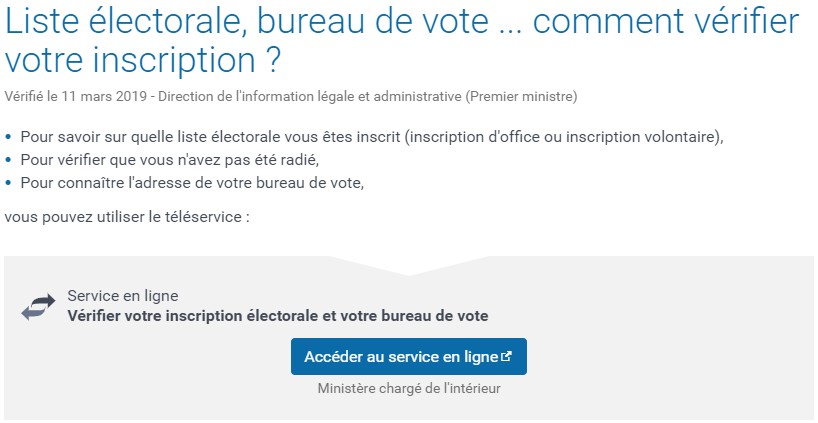Viewport: 818px width, 423px height.
Task: Click "Direction de l'information légale et administrative" text
Action: click(x=309, y=97)
